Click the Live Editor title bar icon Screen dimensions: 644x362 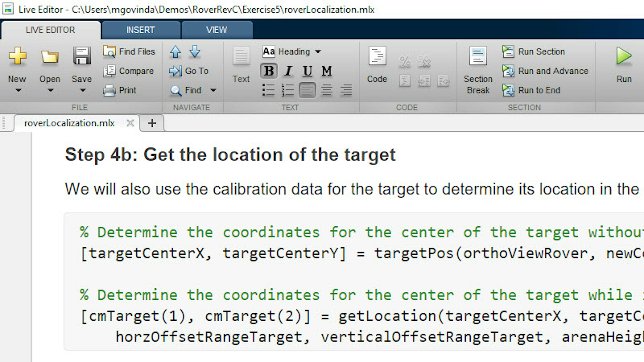[8, 9]
